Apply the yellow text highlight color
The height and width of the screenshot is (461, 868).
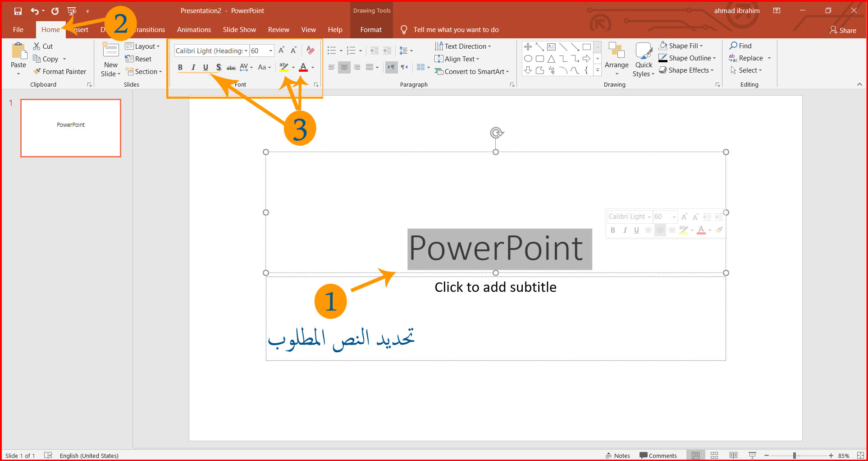(283, 67)
